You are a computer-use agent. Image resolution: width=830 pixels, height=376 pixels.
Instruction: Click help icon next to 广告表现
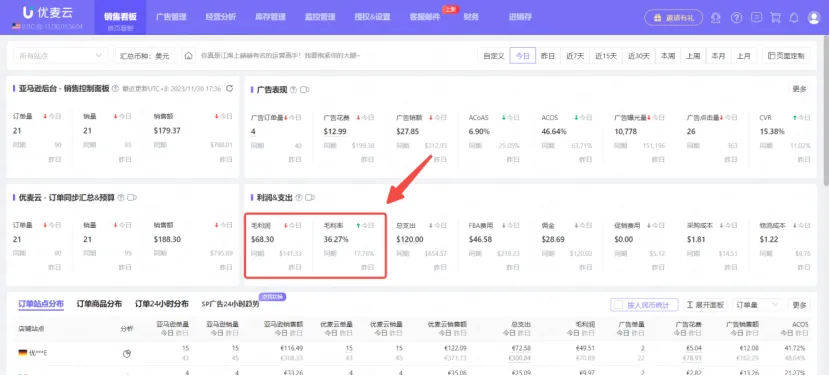293,90
